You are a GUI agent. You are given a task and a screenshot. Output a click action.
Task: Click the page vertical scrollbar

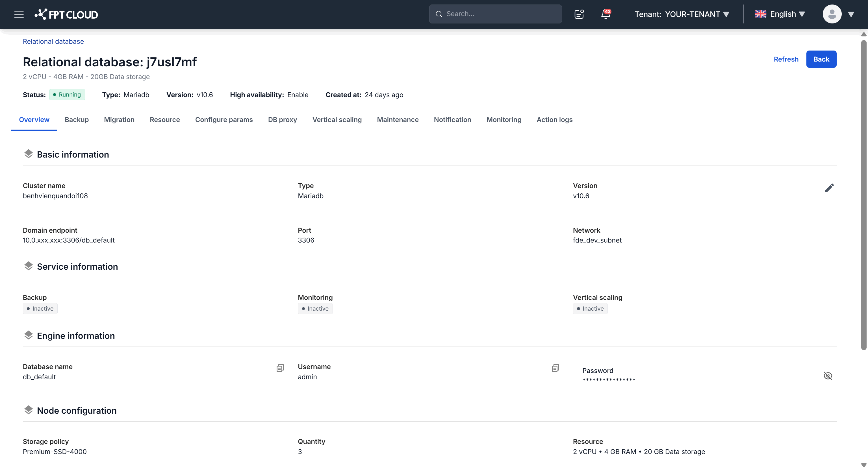(863, 195)
